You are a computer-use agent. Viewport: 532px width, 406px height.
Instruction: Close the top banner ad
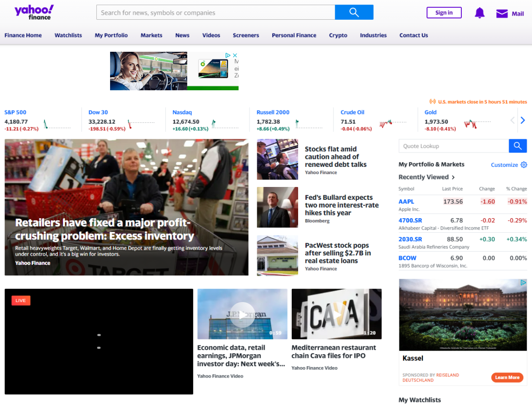(235, 55)
